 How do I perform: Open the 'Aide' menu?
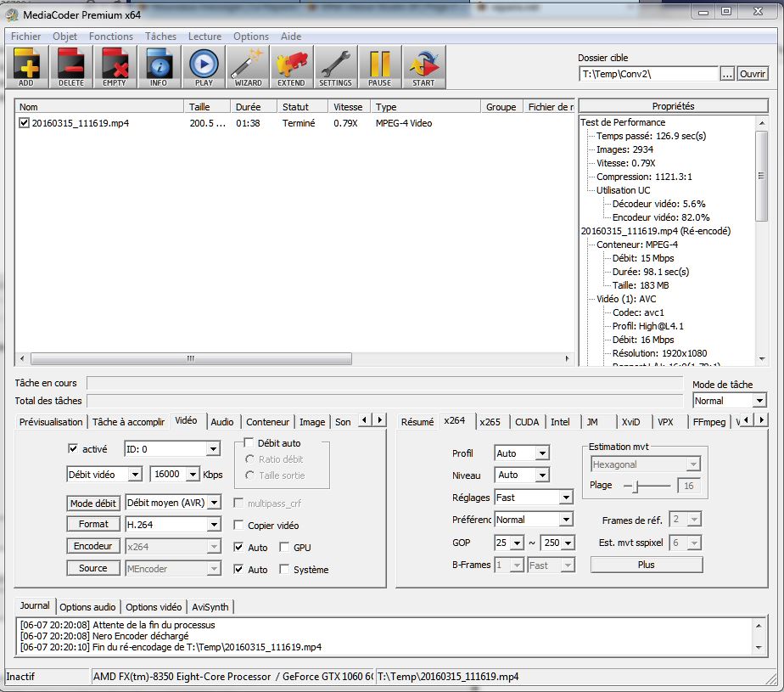(291, 36)
